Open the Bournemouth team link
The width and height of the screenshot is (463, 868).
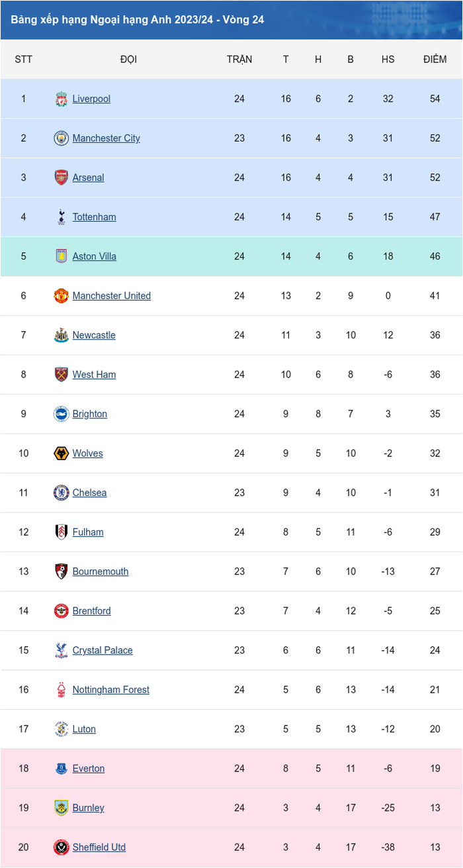pyautogui.click(x=101, y=571)
